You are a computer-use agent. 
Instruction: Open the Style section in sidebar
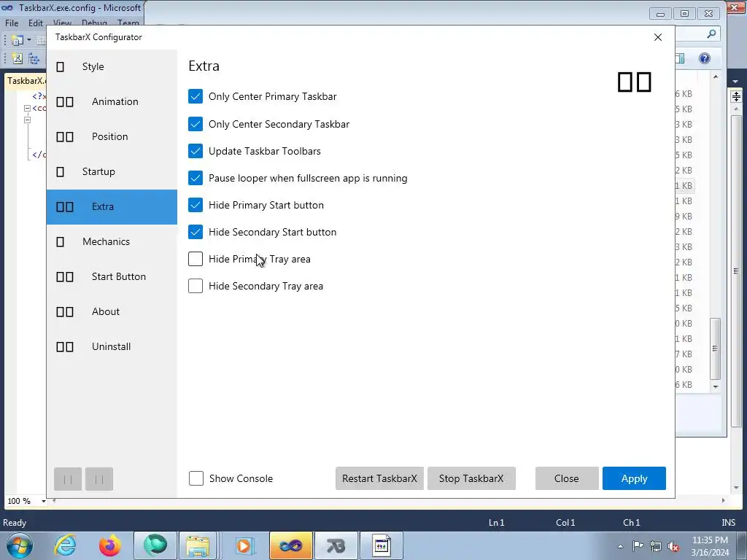112,66
